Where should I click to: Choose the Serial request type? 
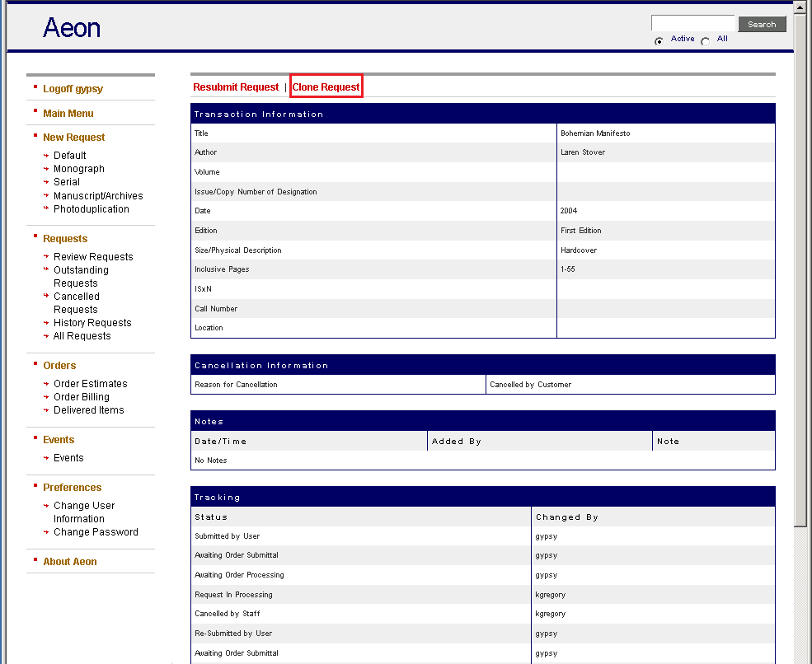point(67,182)
